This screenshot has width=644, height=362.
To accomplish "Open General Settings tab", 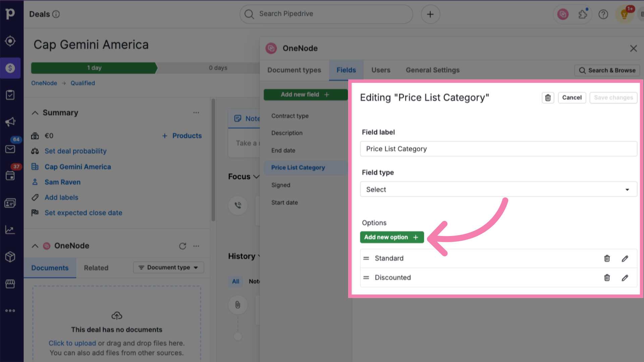I will (x=433, y=70).
